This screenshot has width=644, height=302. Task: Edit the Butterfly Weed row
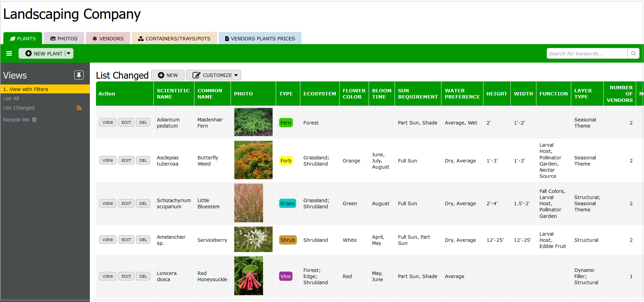click(x=126, y=160)
